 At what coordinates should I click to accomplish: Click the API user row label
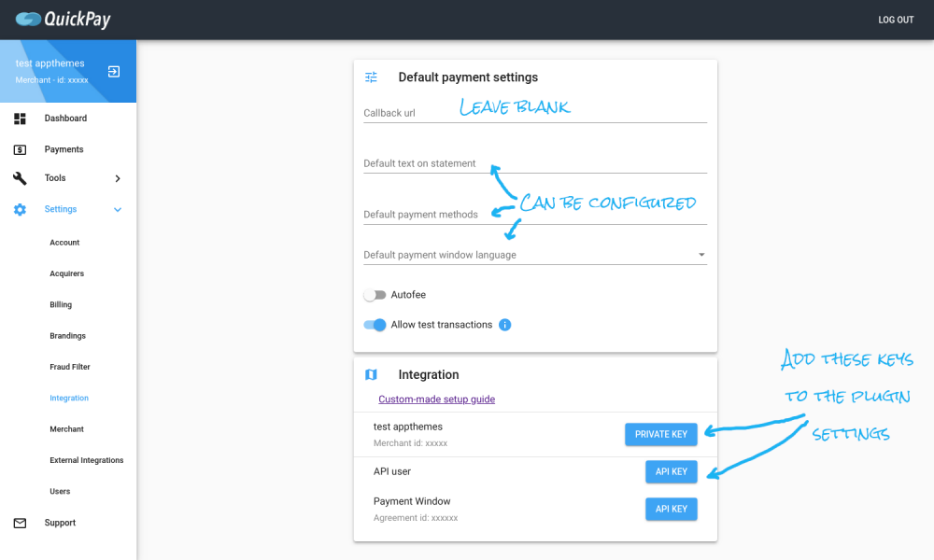click(392, 471)
